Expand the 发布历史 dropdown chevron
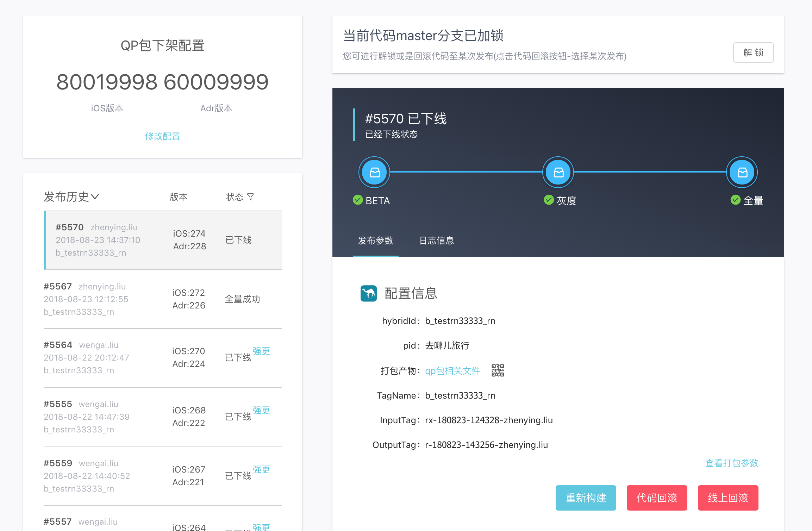Viewport: 812px width, 531px height. pyautogui.click(x=95, y=196)
